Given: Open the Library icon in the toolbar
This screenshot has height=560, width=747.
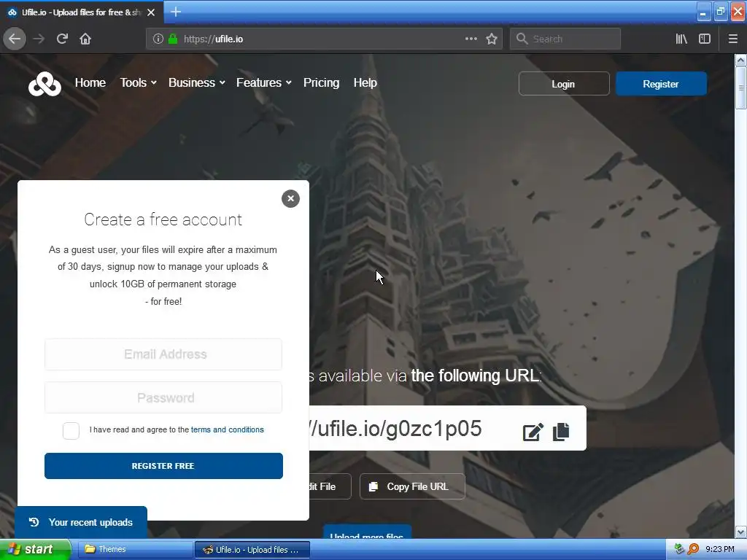Looking at the screenshot, I should pos(681,39).
